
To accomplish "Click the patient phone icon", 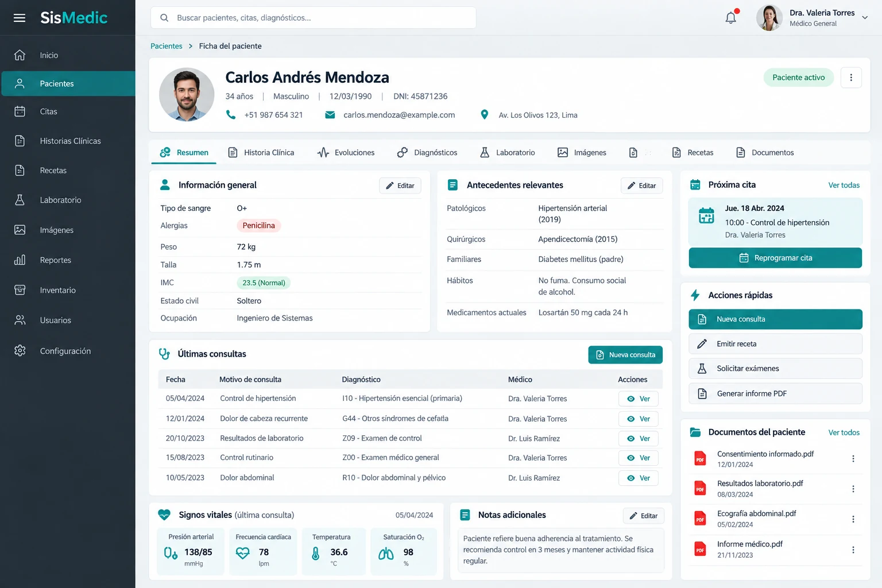I will pos(231,115).
